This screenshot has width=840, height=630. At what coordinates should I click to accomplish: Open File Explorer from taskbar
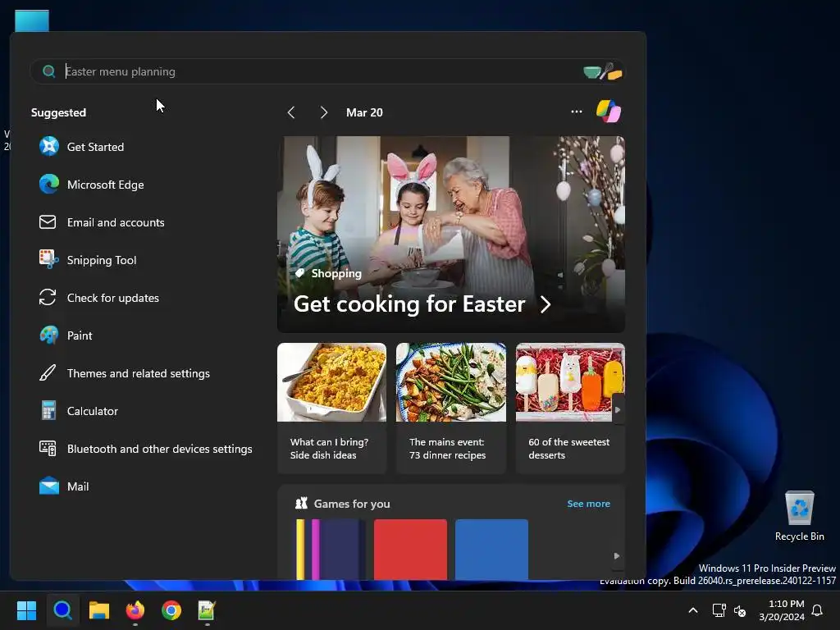[x=99, y=610]
